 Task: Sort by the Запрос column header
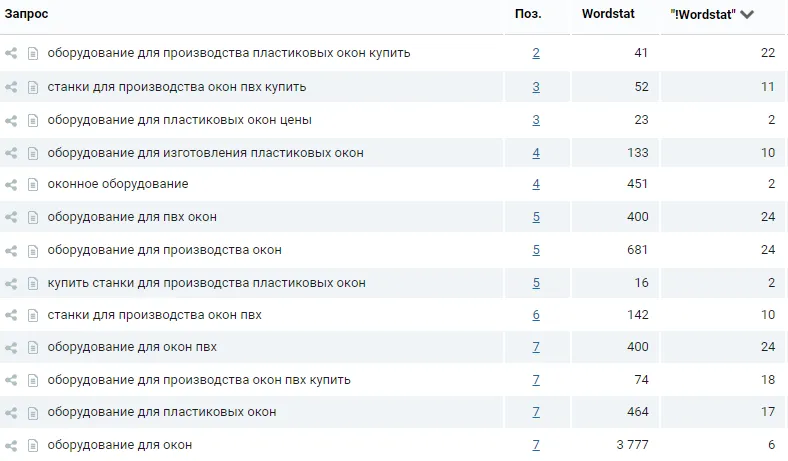pos(27,14)
